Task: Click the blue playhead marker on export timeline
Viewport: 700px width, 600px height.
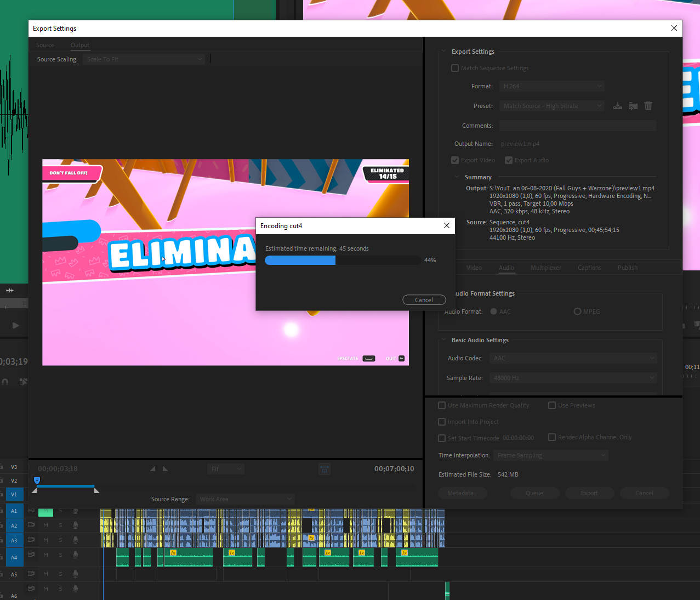Action: click(37, 480)
